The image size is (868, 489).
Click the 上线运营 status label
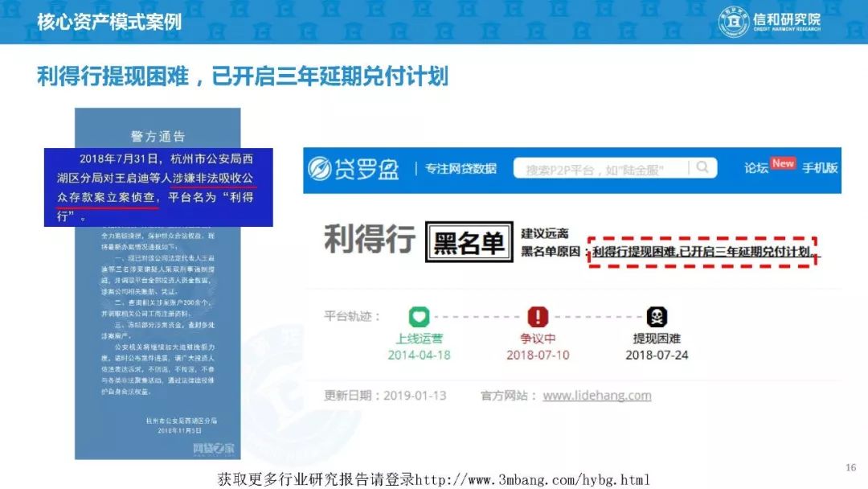[419, 339]
